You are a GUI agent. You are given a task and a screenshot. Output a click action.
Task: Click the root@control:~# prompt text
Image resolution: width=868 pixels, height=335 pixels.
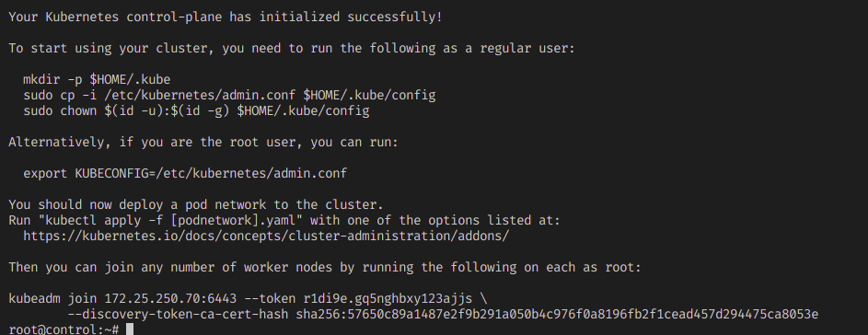tap(64, 330)
